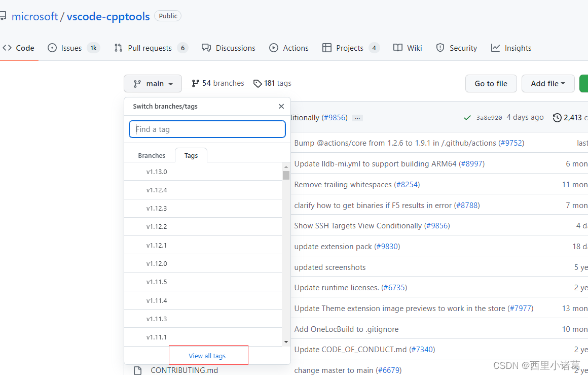The width and height of the screenshot is (588, 375).
Task: Open pull request link #7340
Action: [422, 350]
